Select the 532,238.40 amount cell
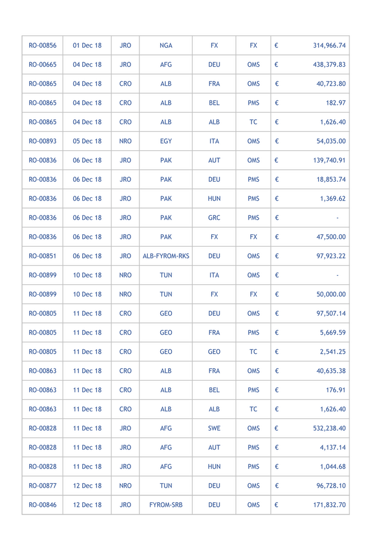Viewport: 392px width, 555px height. 329,428
